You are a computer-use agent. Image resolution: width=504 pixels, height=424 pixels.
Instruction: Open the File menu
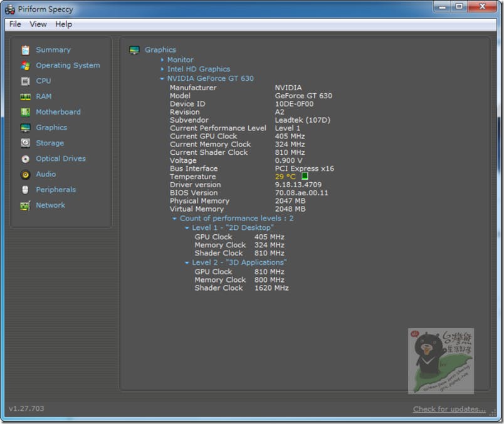click(x=15, y=24)
